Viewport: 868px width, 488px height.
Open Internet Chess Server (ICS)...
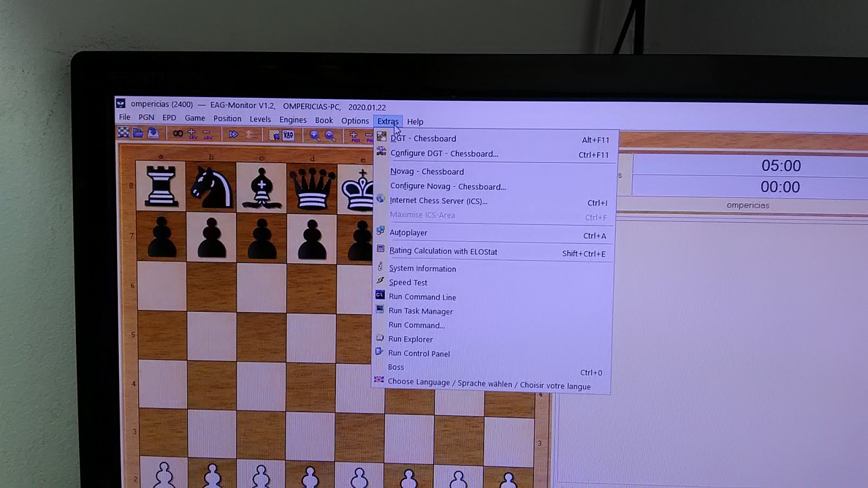tap(494, 201)
